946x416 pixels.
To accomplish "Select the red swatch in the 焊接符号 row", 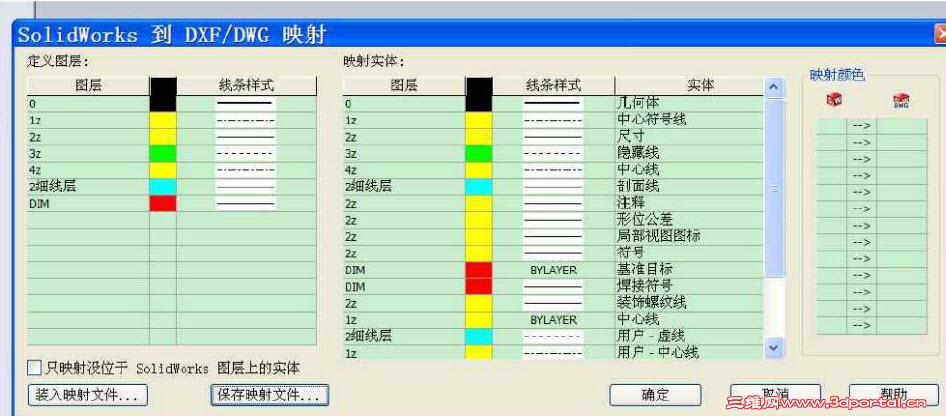I will click(479, 286).
